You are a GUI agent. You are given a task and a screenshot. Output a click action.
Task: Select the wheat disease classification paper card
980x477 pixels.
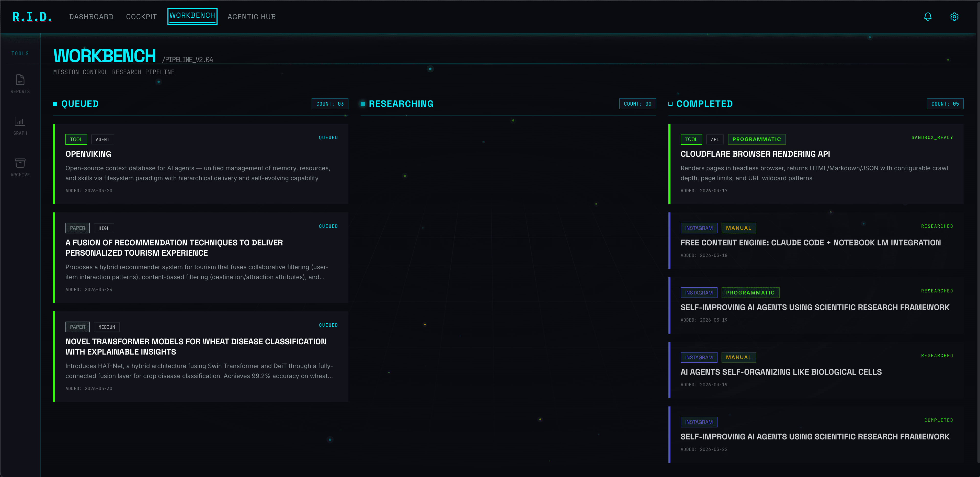196,347
